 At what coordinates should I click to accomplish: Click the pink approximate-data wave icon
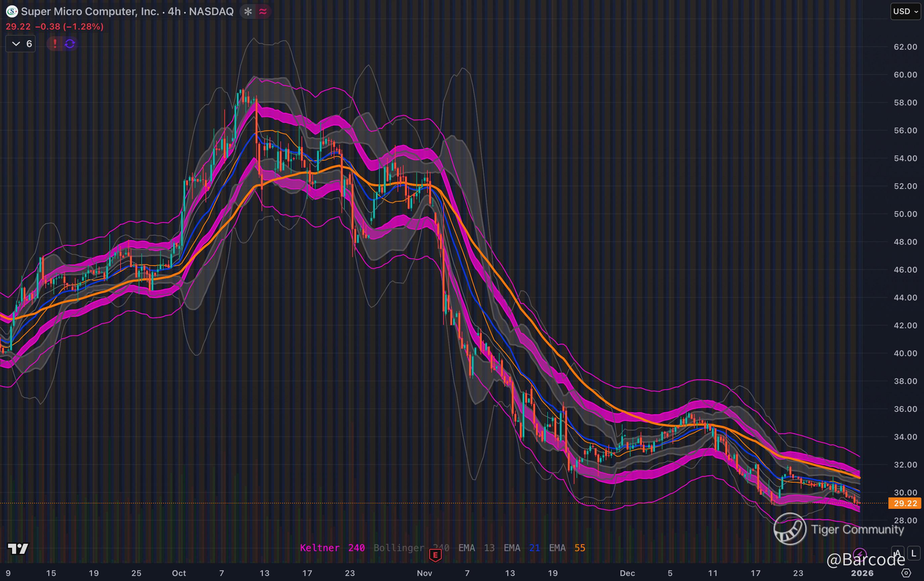point(263,11)
